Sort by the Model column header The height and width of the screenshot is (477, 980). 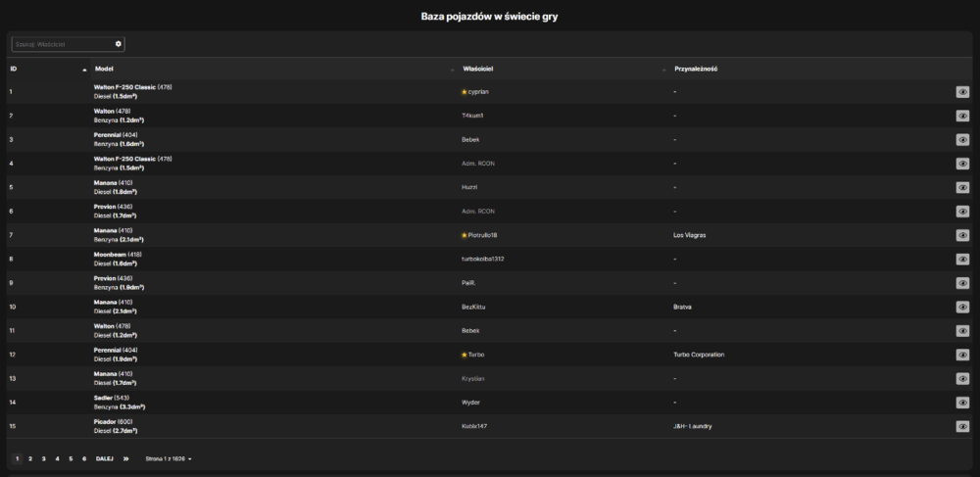pyautogui.click(x=105, y=69)
